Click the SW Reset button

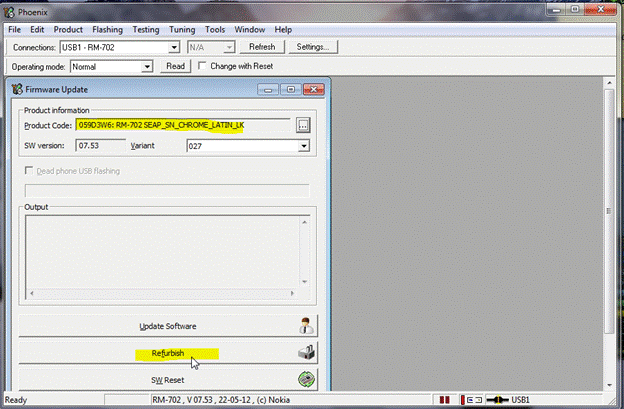[168, 380]
